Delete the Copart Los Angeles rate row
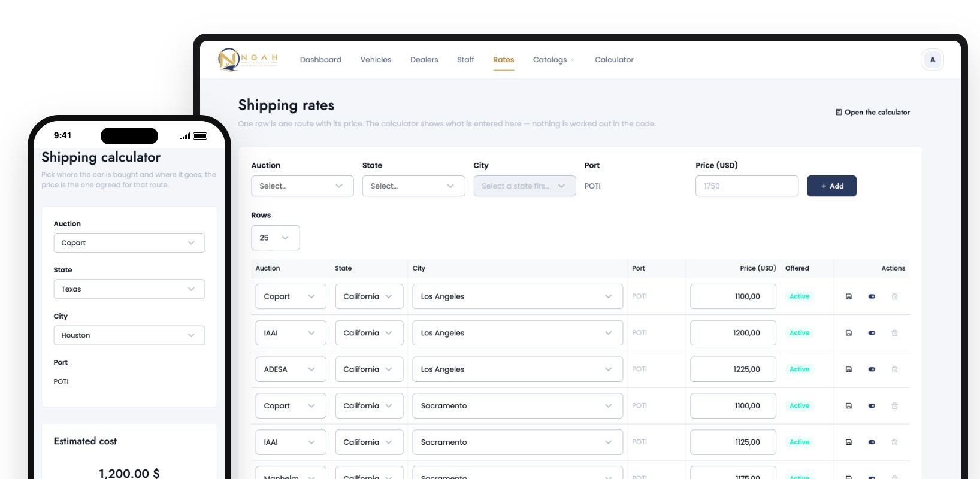This screenshot has height=479, width=980. 895,296
